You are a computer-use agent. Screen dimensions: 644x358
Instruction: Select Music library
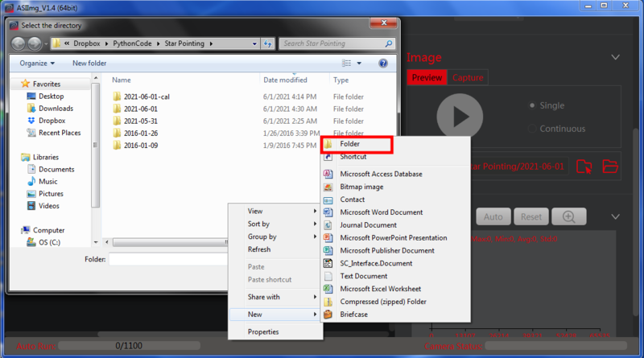47,182
